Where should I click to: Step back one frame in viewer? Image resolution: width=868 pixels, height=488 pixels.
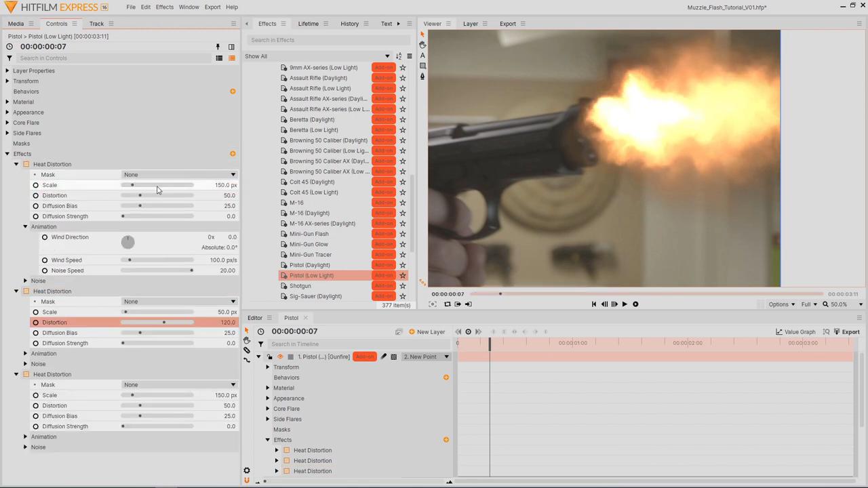tap(604, 304)
